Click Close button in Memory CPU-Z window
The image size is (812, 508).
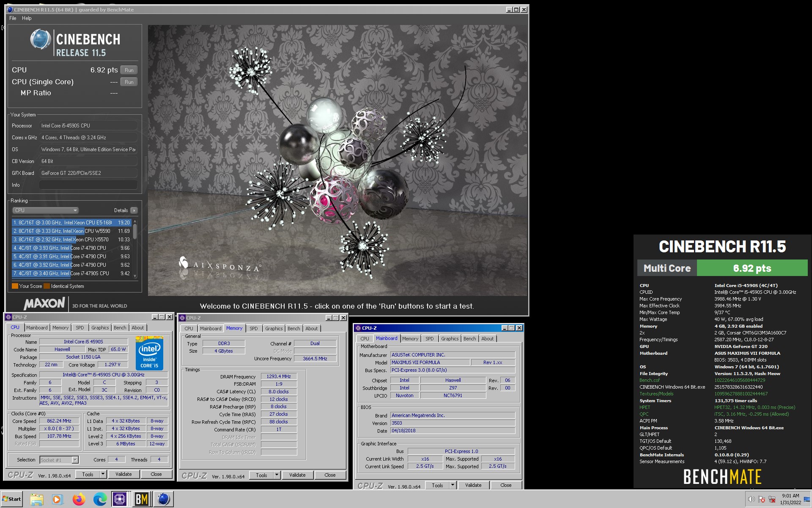tap(330, 475)
